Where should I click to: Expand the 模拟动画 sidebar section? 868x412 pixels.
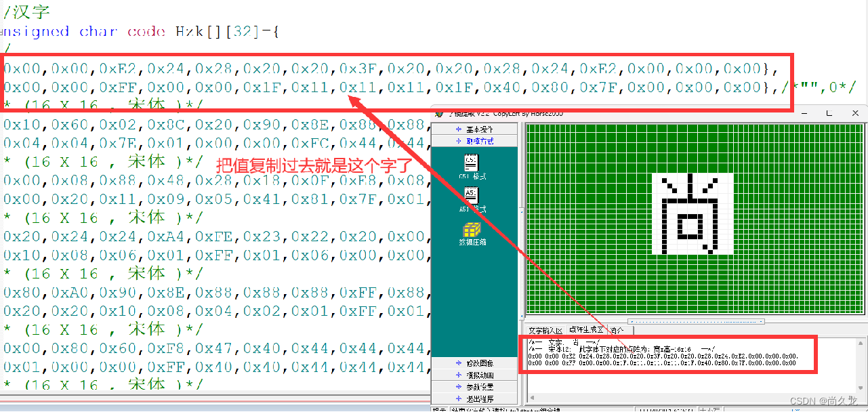pos(474,375)
